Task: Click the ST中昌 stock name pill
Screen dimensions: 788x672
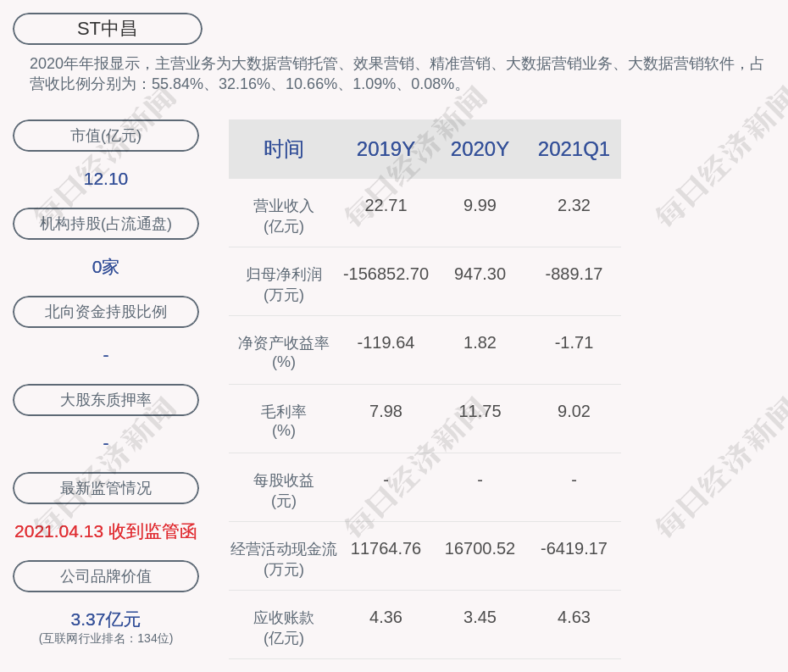Action: point(108,29)
